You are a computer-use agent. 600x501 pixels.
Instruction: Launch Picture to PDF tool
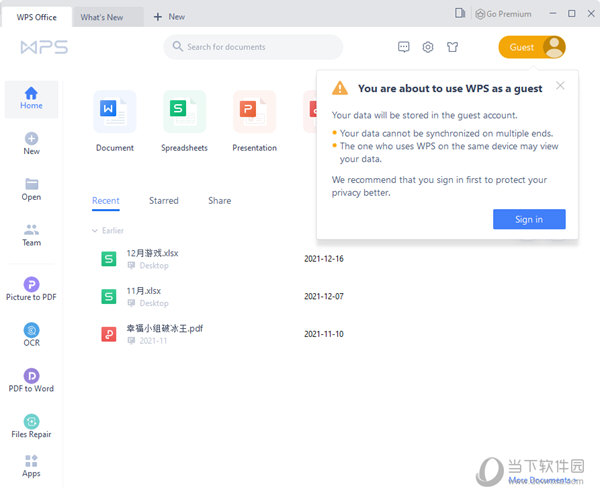pos(31,289)
